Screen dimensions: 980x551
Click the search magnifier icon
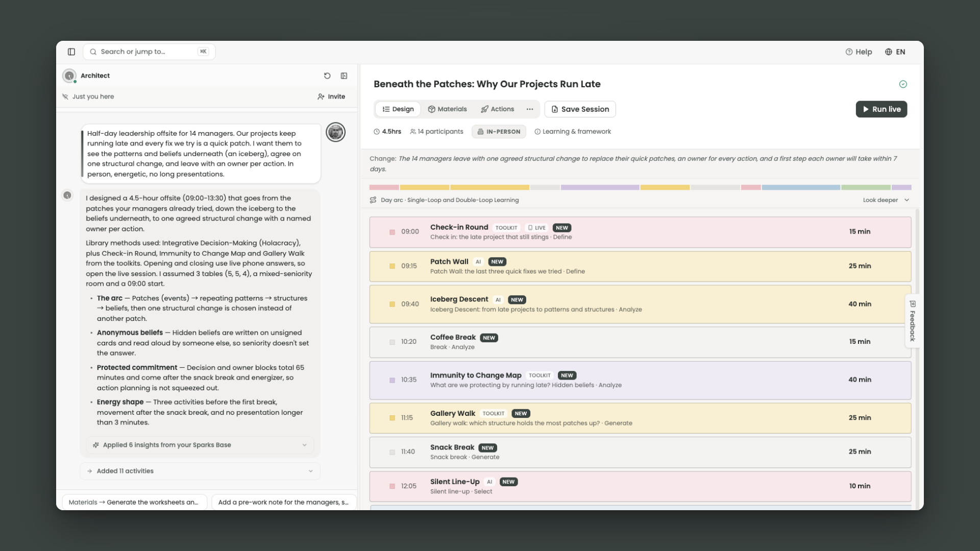[93, 52]
